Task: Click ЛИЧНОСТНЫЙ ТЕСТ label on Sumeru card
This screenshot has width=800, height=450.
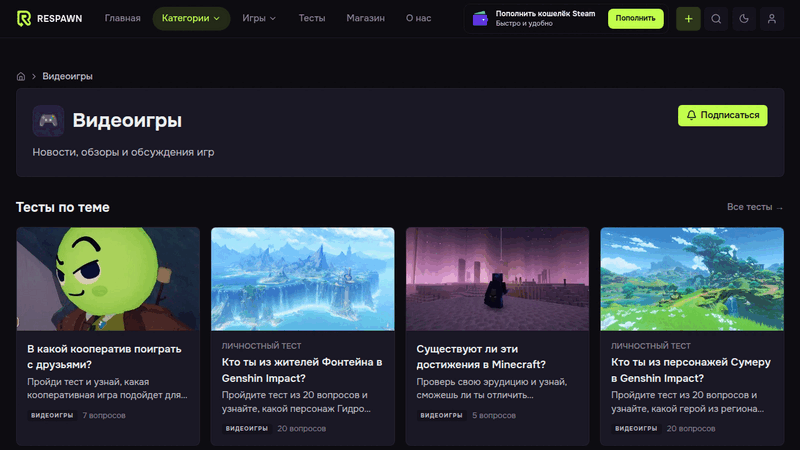Action: tap(651, 346)
